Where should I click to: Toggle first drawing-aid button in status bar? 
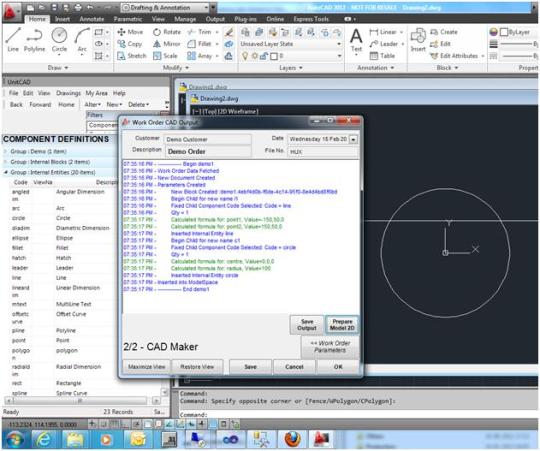tap(92, 424)
